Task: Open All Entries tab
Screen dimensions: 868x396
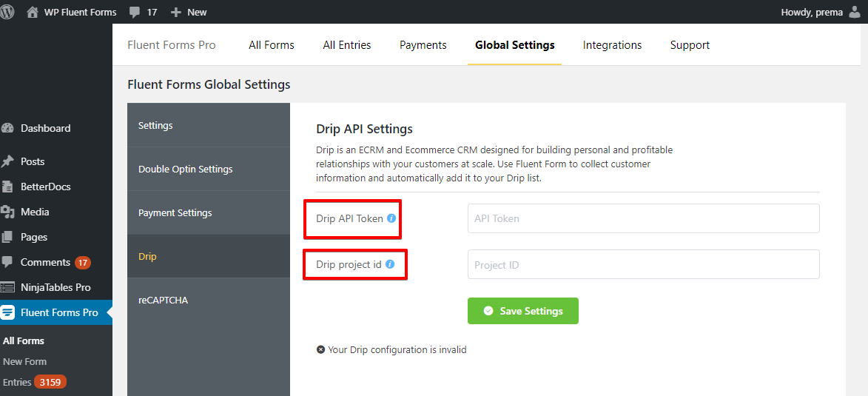Action: pos(346,45)
